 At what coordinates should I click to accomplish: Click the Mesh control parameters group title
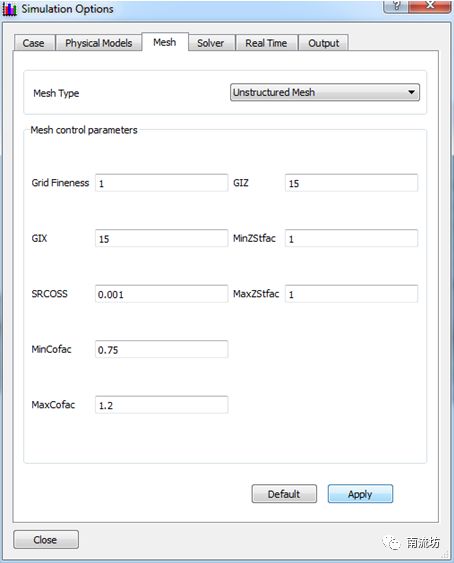(x=84, y=130)
